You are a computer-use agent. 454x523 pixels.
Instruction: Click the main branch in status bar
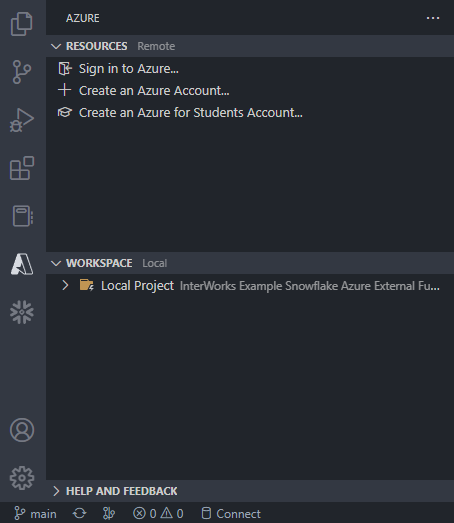pos(35,514)
